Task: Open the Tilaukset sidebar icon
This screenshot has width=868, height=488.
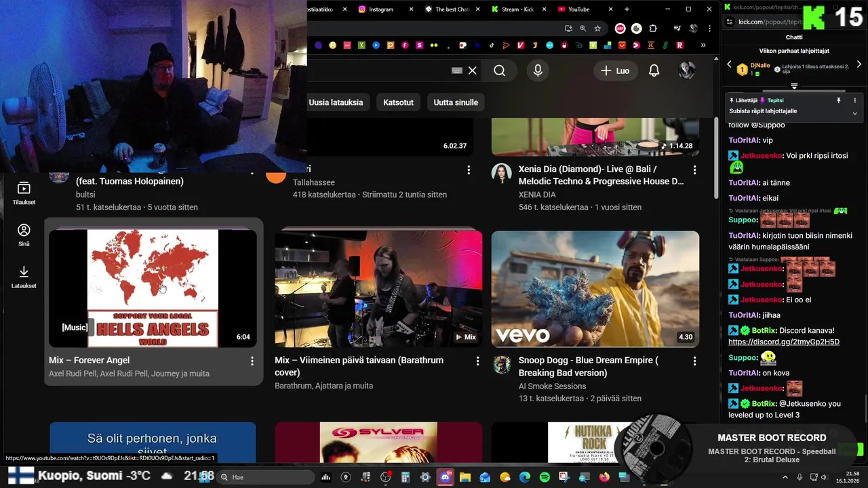Action: click(24, 193)
